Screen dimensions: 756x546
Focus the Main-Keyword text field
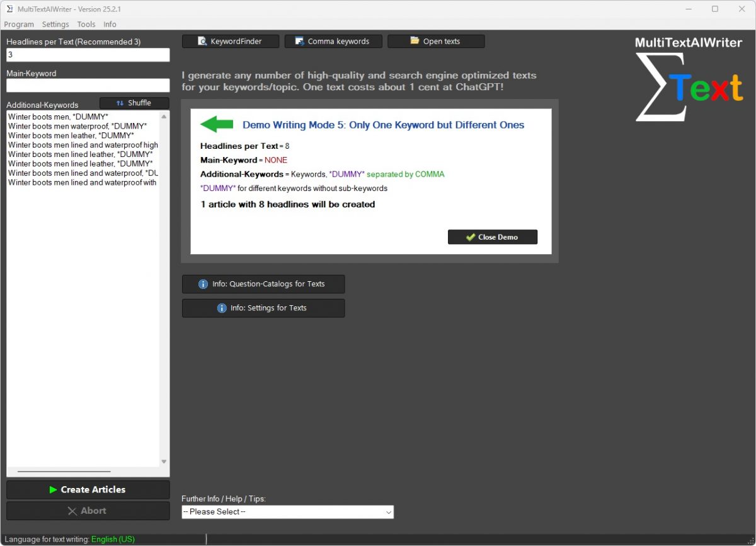[88, 85]
